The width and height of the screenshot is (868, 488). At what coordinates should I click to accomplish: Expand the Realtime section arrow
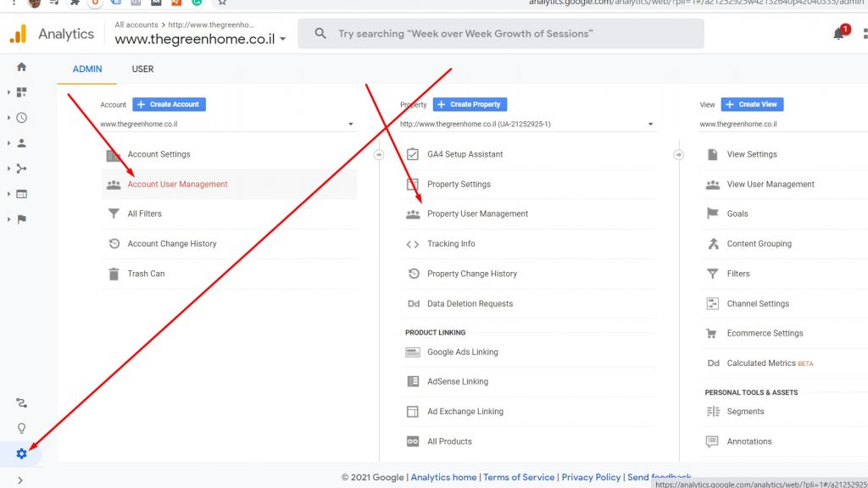click(x=8, y=118)
